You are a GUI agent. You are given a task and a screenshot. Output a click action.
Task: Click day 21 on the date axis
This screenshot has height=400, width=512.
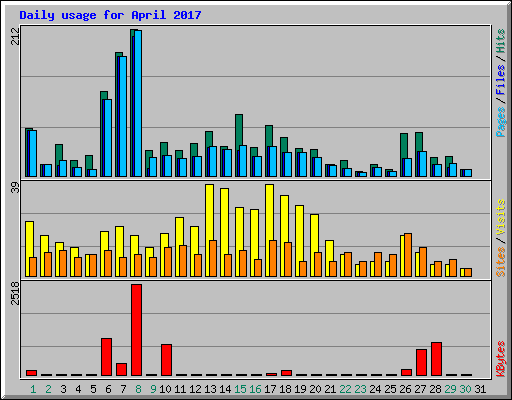point(330,389)
